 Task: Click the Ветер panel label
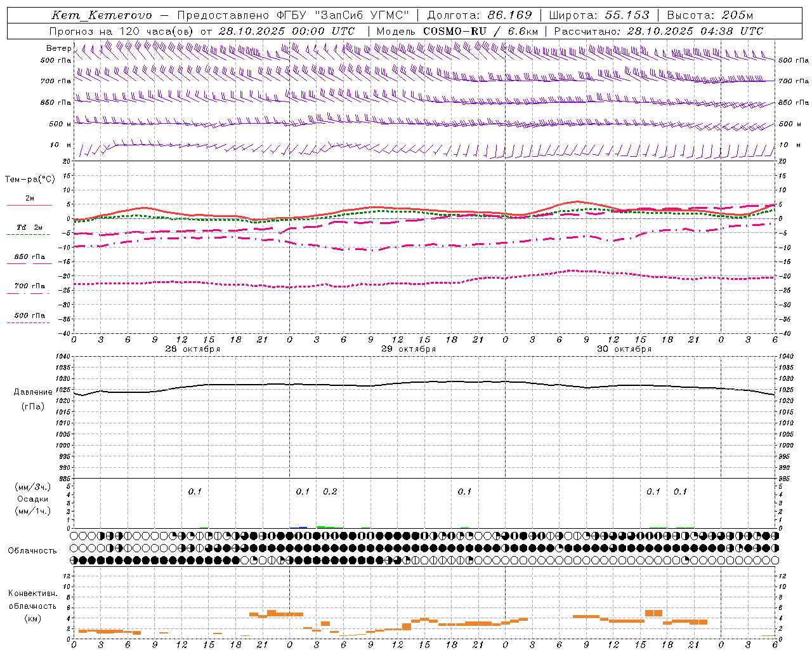coord(58,48)
